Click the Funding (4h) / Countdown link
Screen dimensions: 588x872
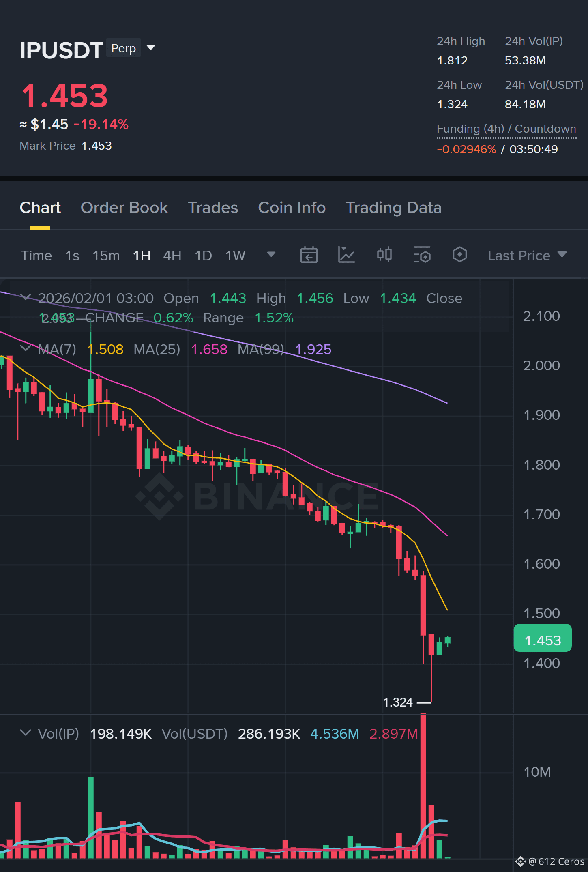(506, 129)
